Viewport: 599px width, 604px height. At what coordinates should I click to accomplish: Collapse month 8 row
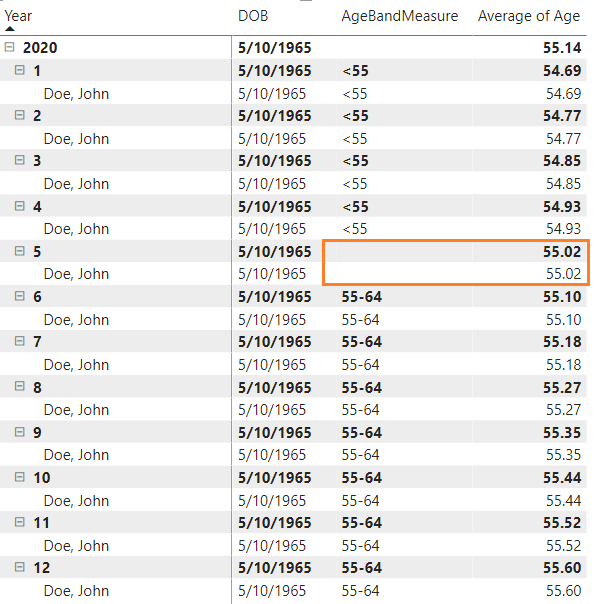point(20,386)
